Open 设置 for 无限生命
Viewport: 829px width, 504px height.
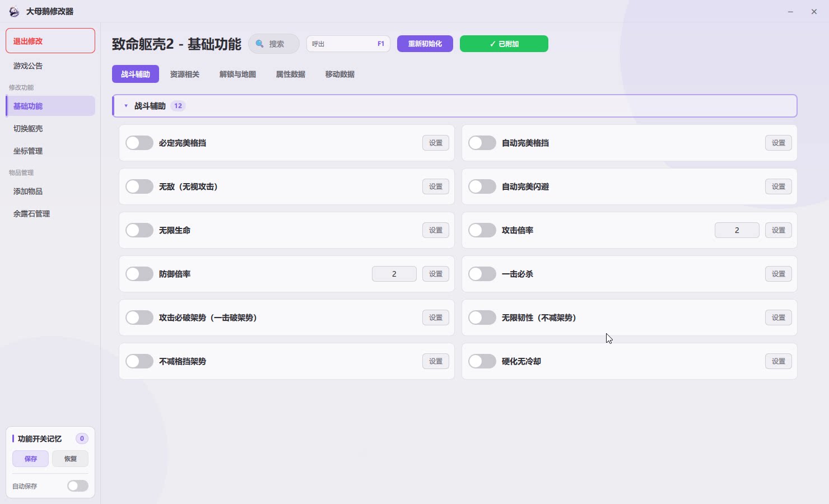pyautogui.click(x=436, y=230)
